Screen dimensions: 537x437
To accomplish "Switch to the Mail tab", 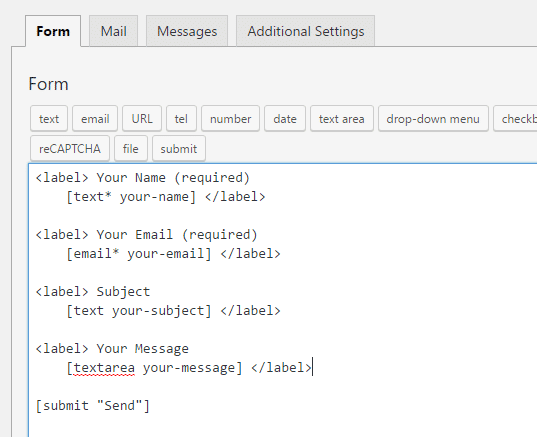I will tap(113, 31).
